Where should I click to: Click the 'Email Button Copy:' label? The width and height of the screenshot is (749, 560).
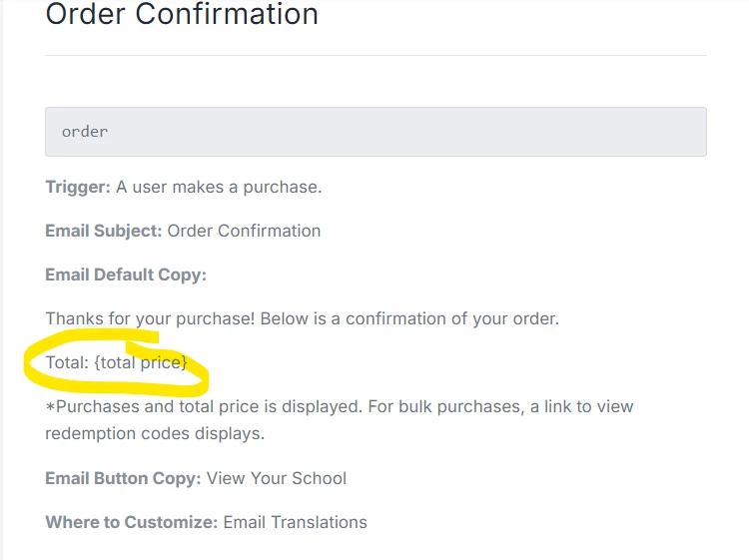(x=123, y=478)
